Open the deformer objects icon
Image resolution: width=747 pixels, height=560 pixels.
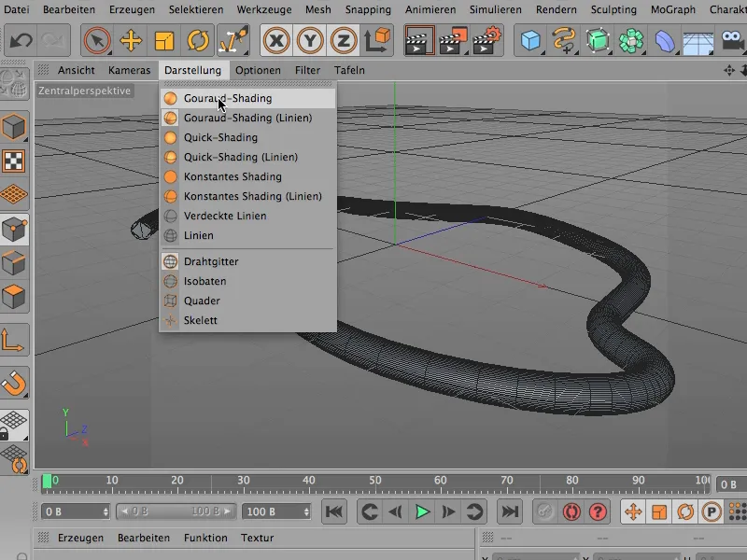pos(665,40)
